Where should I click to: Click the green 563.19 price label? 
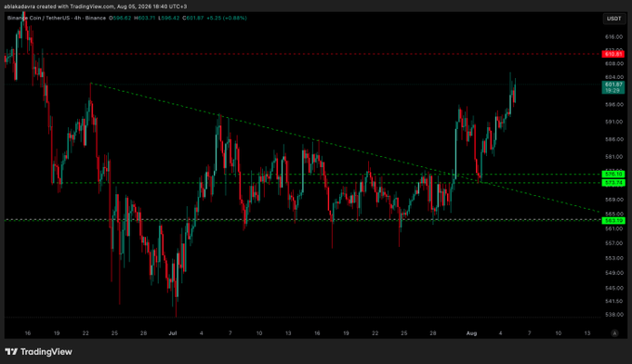tap(613, 220)
